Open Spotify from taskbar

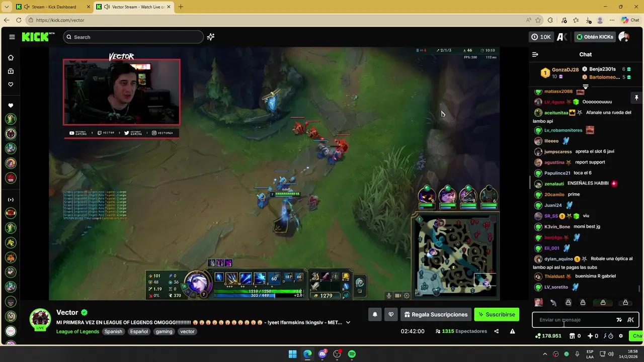(352, 354)
